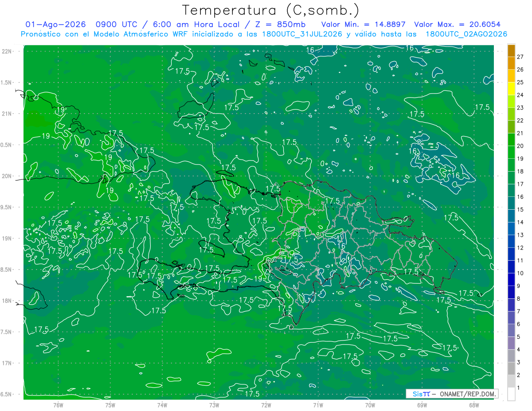Click the "22N" latitude axis label

[x=7, y=51]
